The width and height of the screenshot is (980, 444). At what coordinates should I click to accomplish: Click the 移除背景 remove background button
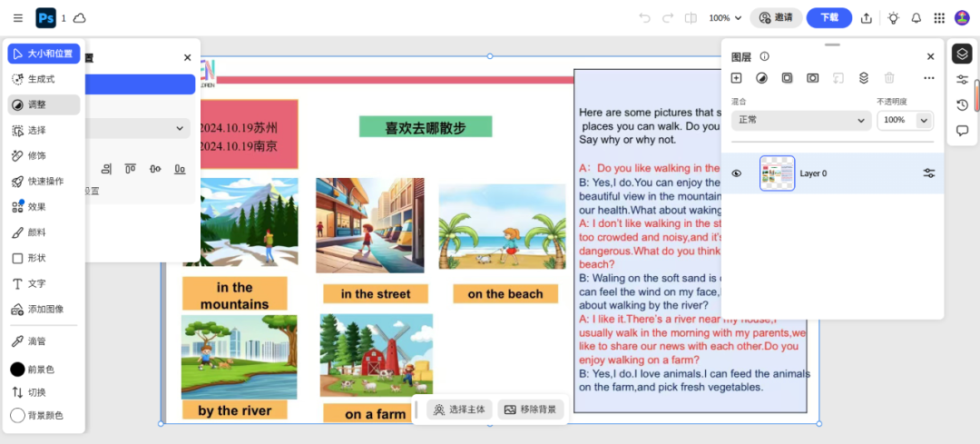531,409
